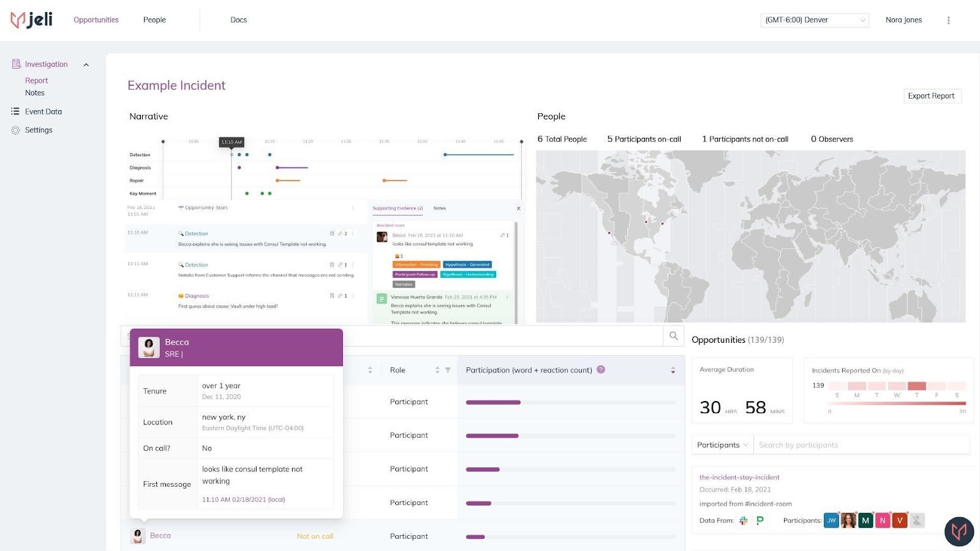Click the Role column filter icon
The height and width of the screenshot is (551, 980).
point(448,370)
